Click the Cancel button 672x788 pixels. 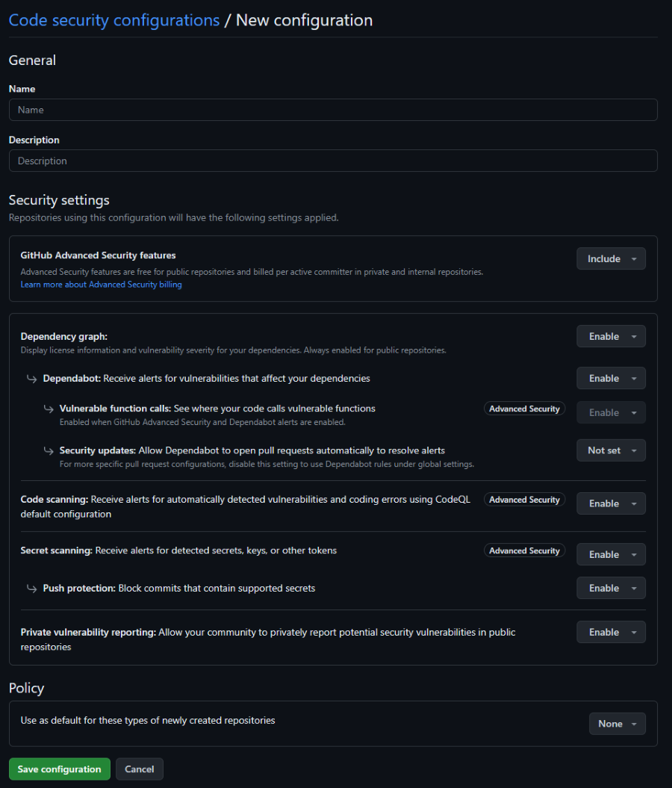(139, 769)
